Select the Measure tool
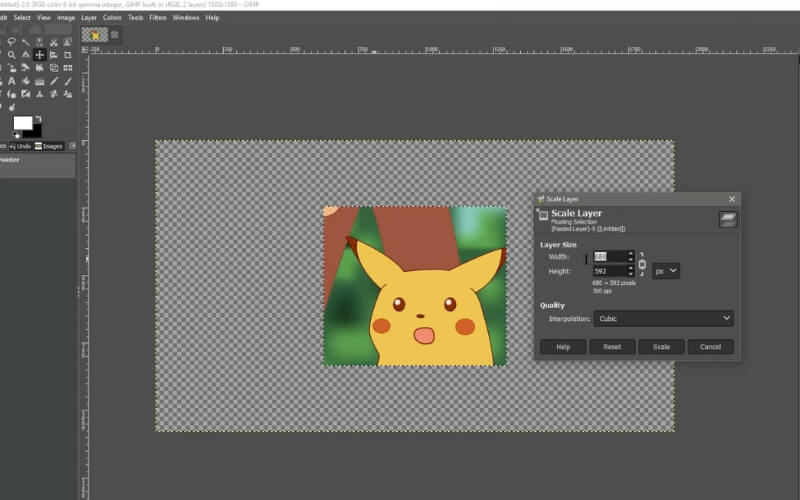The width and height of the screenshot is (800, 500). tap(26, 55)
